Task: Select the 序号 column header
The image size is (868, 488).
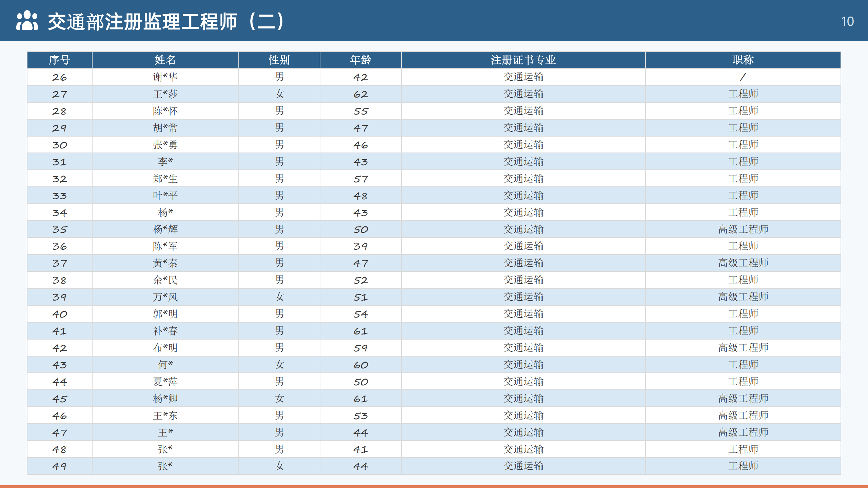Action: pos(60,60)
